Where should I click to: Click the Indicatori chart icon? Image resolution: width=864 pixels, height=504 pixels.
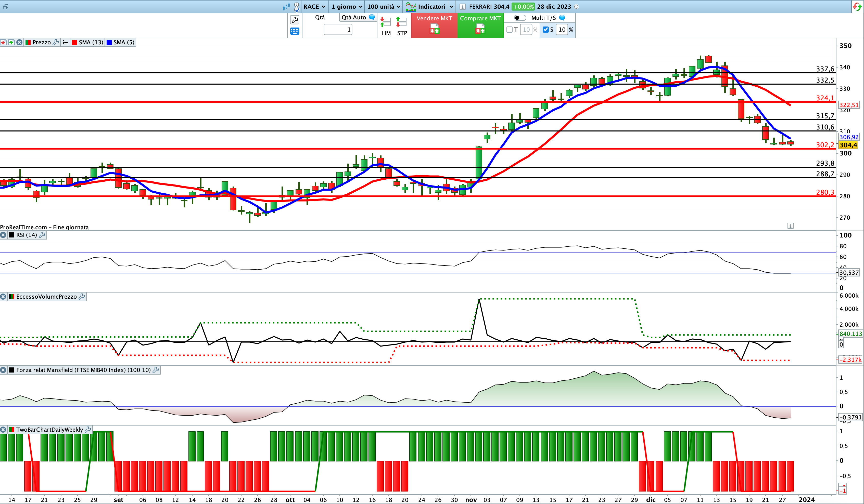coord(411,7)
